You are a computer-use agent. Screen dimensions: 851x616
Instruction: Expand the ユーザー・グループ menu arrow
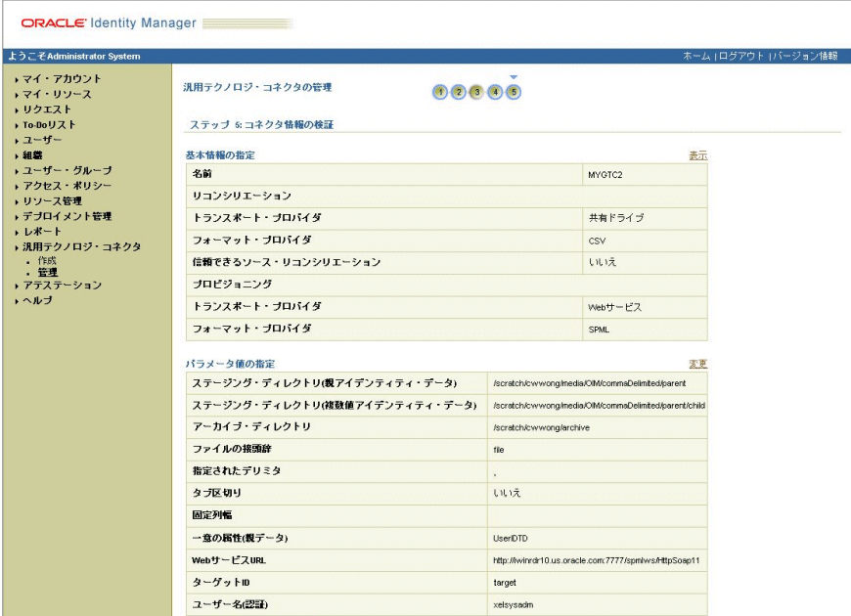(x=17, y=171)
